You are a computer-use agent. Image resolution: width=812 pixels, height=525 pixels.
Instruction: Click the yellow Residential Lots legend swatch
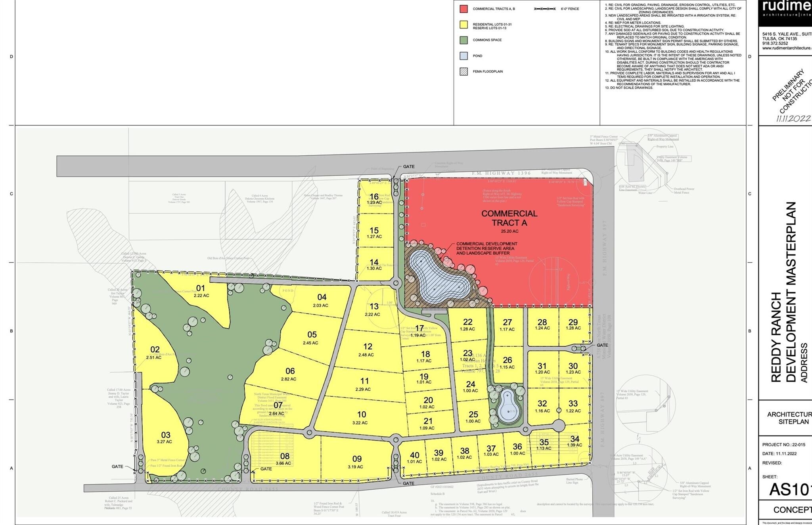(463, 25)
